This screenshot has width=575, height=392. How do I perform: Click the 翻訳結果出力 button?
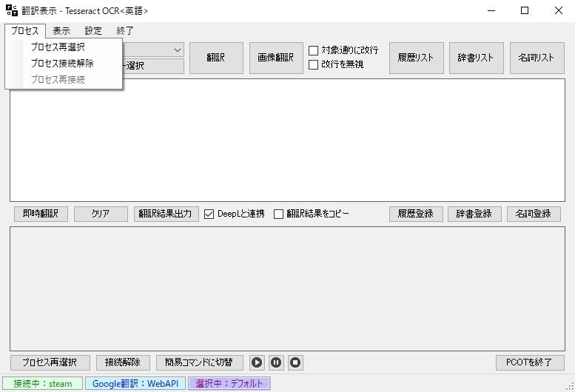click(166, 214)
